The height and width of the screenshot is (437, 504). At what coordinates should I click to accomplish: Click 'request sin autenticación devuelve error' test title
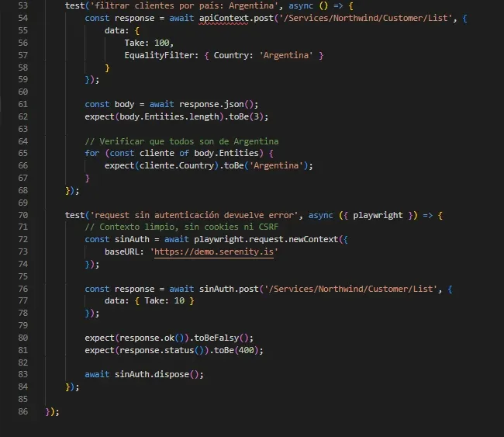[194, 215]
